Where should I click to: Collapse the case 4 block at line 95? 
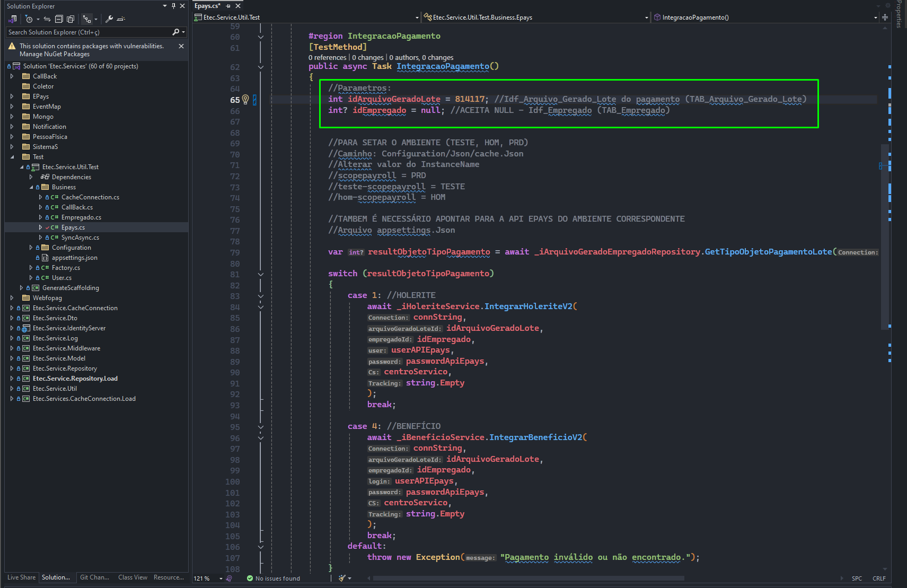[261, 427]
